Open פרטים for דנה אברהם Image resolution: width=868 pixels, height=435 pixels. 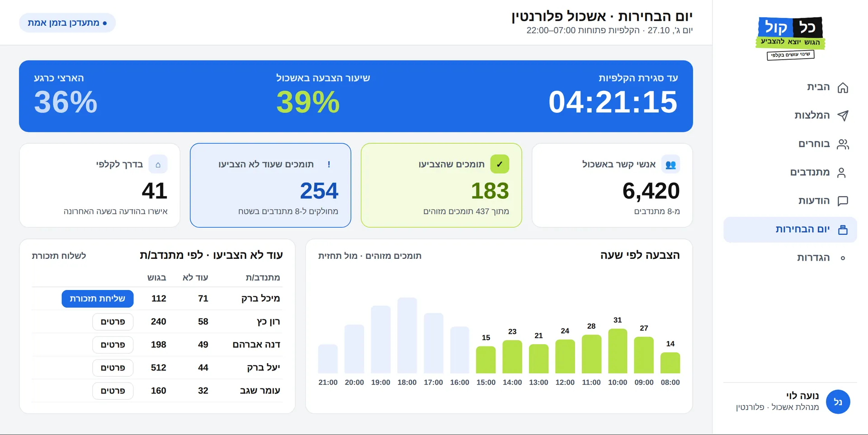tap(113, 345)
